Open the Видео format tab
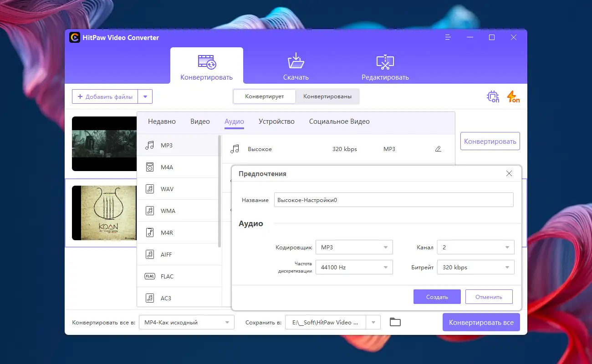Image resolution: width=592 pixels, height=364 pixels. pyautogui.click(x=200, y=121)
